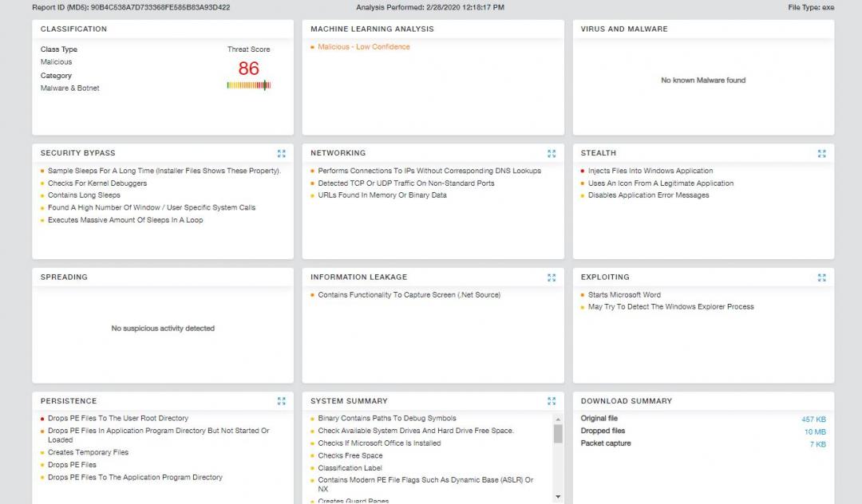This screenshot has width=862, height=504.
Task: Click the System Summary scrollbar down arrow
Action: (x=558, y=497)
